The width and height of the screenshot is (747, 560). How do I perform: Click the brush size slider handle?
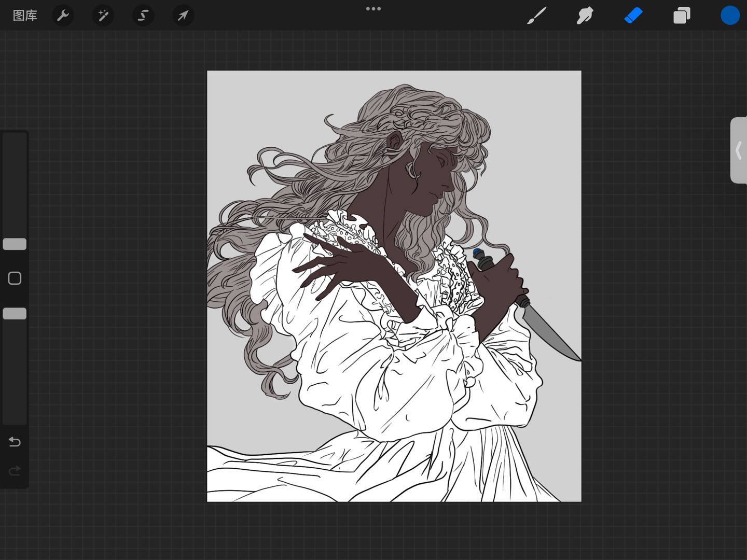15,244
